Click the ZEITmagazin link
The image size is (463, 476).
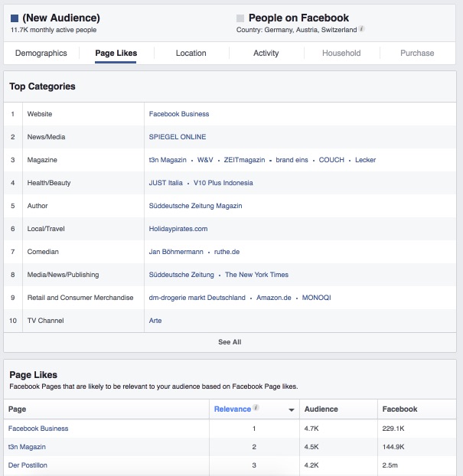pos(244,160)
